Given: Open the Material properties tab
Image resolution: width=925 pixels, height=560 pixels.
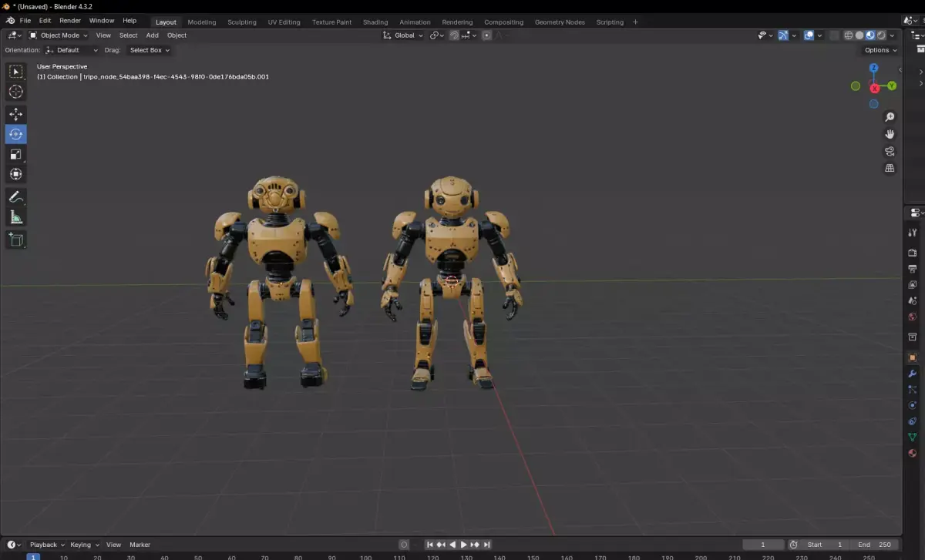Looking at the screenshot, I should coord(913,453).
